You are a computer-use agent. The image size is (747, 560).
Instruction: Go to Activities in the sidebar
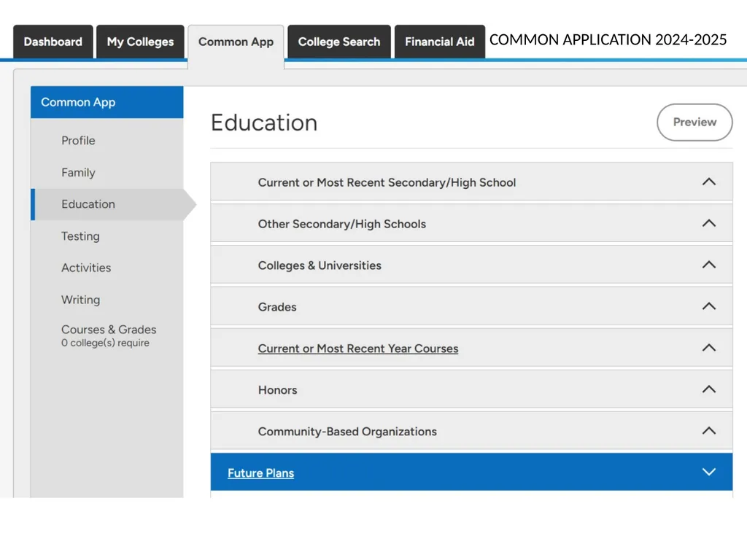[86, 268]
